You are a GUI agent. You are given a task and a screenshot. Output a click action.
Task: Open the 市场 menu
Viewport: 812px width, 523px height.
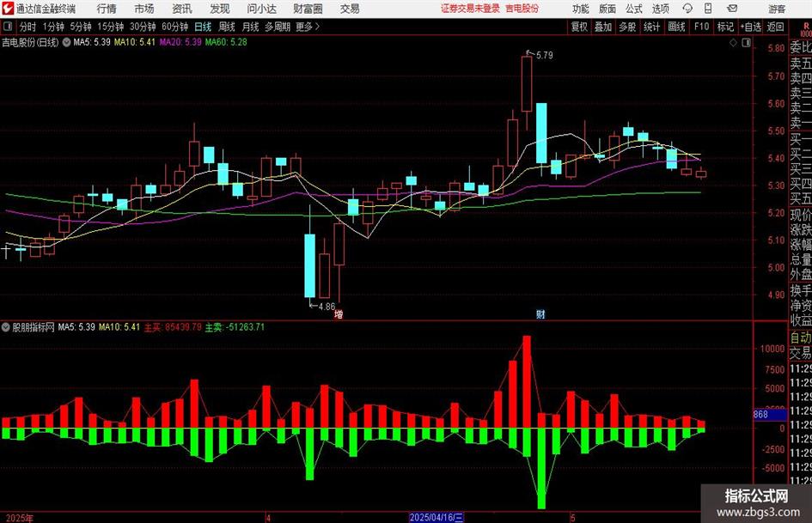144,9
